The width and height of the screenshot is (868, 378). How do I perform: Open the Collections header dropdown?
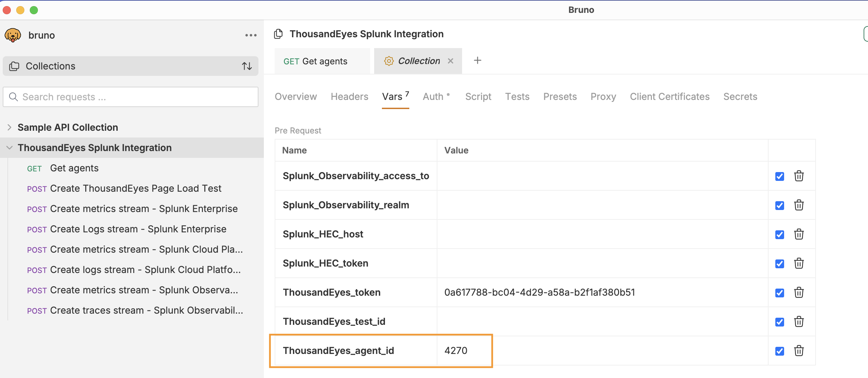51,66
